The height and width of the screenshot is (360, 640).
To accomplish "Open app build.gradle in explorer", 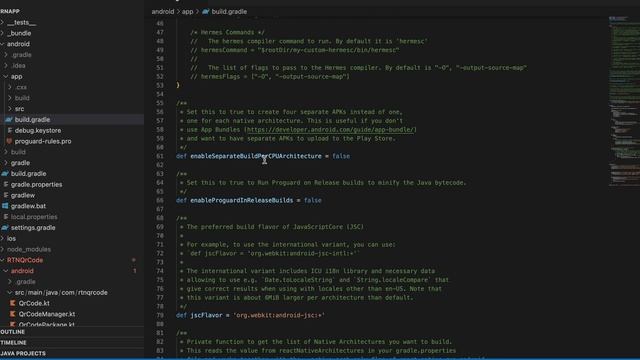I will pyautogui.click(x=32, y=120).
